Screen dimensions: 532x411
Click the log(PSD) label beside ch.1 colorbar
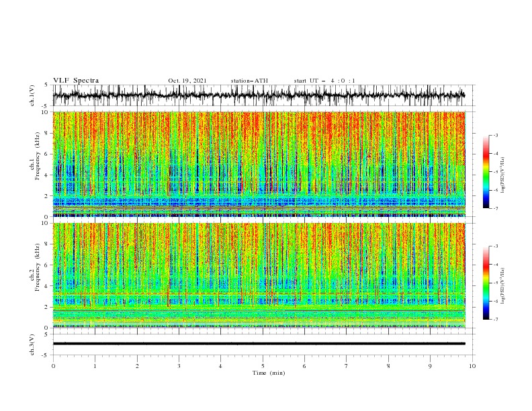point(503,175)
